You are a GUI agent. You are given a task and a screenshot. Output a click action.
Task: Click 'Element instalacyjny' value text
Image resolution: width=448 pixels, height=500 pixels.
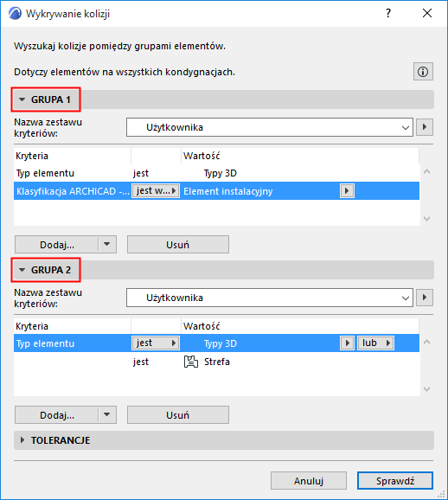228,191
